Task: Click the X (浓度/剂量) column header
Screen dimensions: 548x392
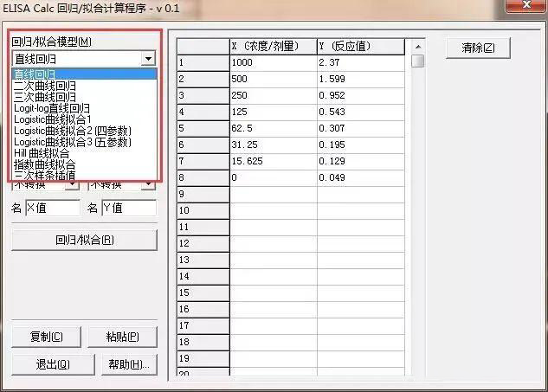Action: click(274, 47)
